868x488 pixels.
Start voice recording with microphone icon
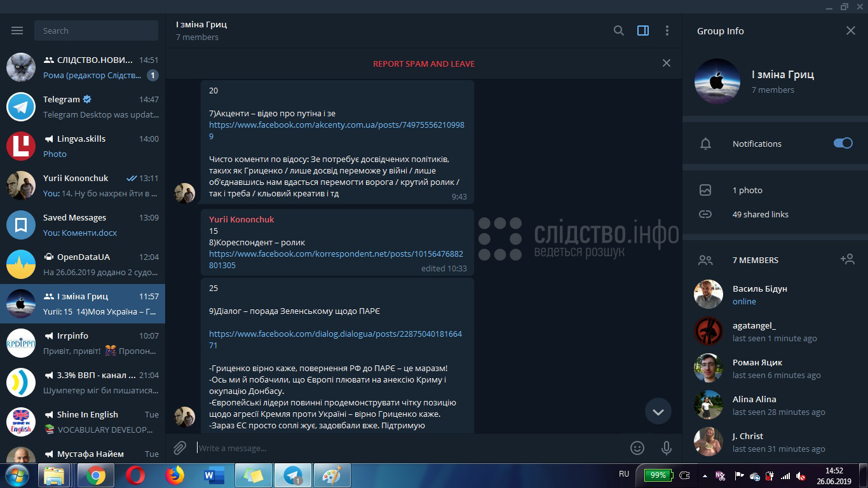coord(667,448)
